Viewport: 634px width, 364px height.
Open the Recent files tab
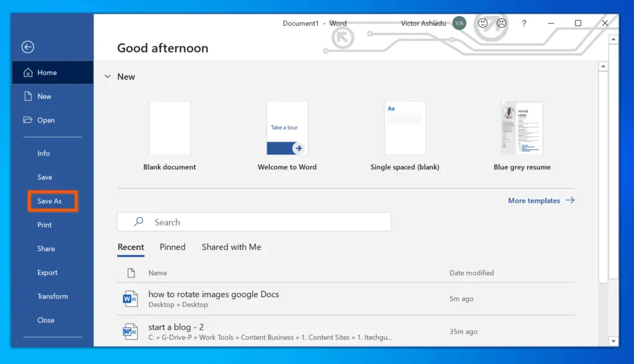131,247
